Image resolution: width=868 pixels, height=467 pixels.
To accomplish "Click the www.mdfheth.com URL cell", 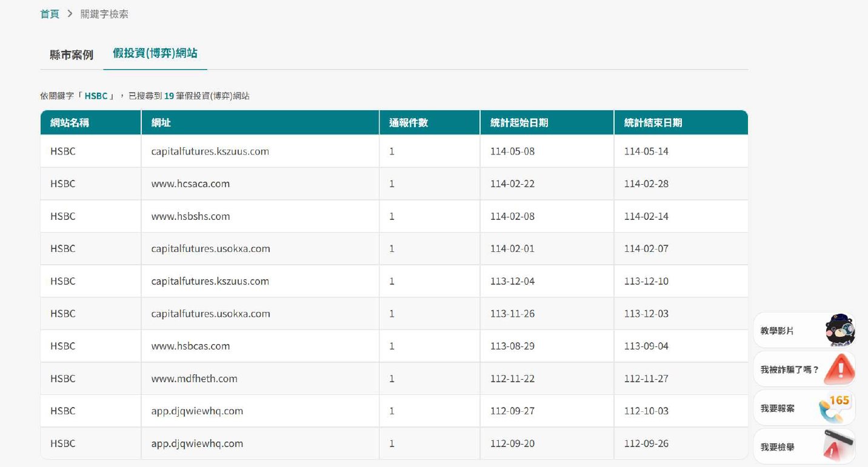I will pyautogui.click(x=194, y=379).
